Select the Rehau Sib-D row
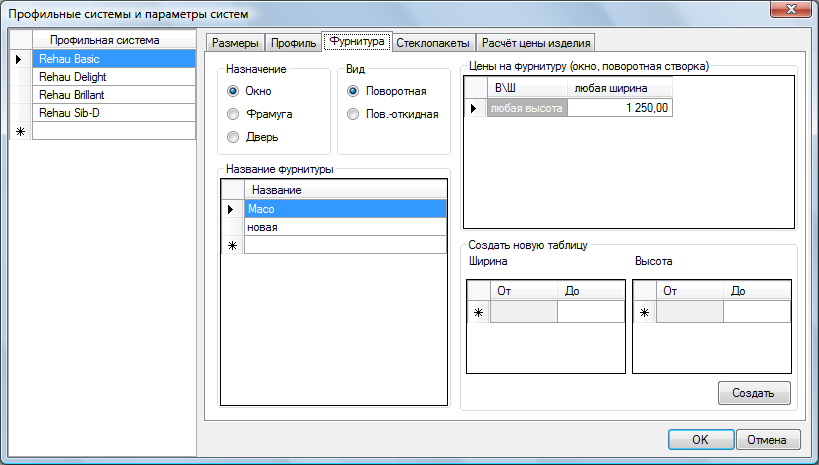 [114, 113]
